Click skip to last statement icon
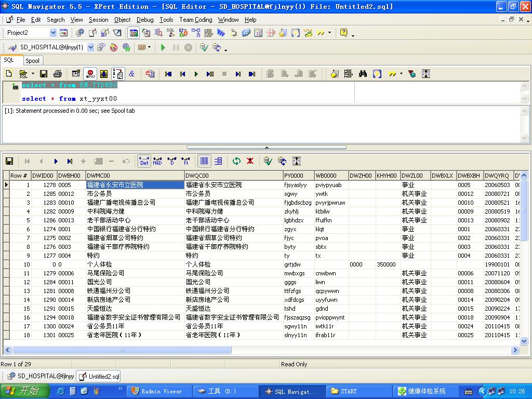Viewport: 532px width, 399px height. 252,74
